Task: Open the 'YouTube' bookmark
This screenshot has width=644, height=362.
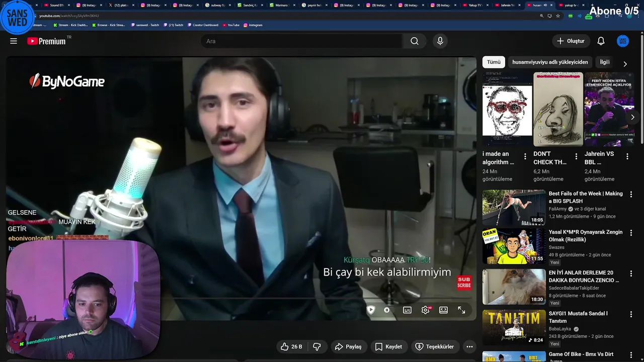Action: (231, 25)
